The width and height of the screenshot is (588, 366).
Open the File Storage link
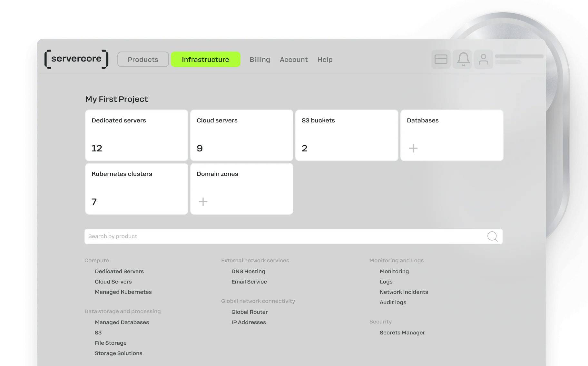tap(111, 343)
